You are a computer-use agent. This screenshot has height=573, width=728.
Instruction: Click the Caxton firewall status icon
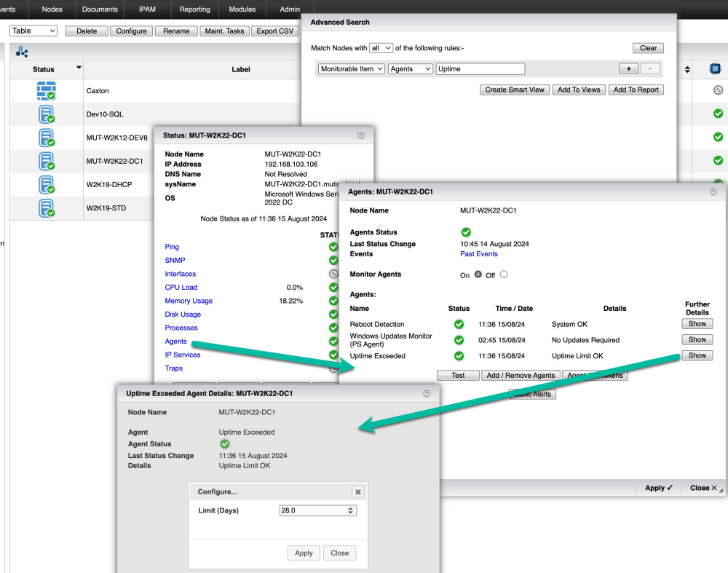[x=47, y=91]
